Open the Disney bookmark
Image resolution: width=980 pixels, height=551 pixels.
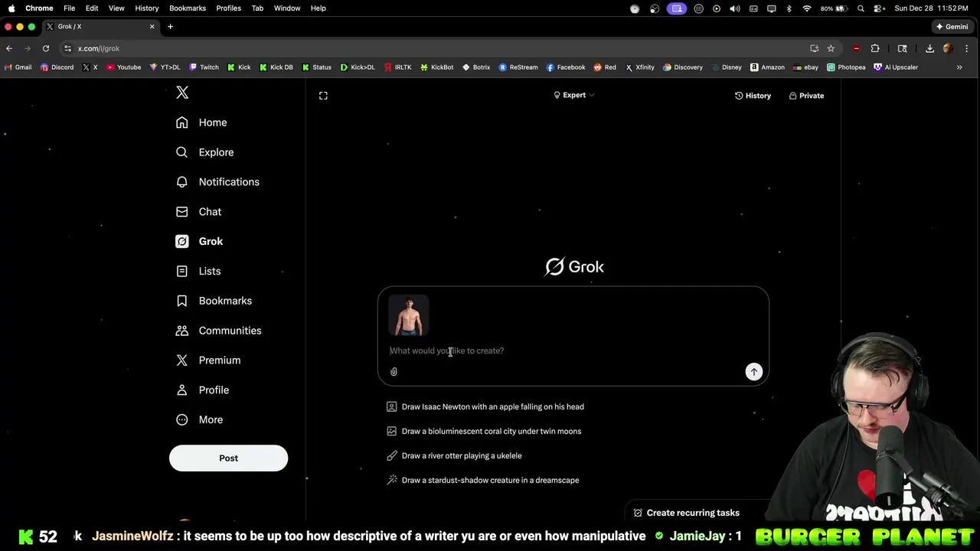727,67
